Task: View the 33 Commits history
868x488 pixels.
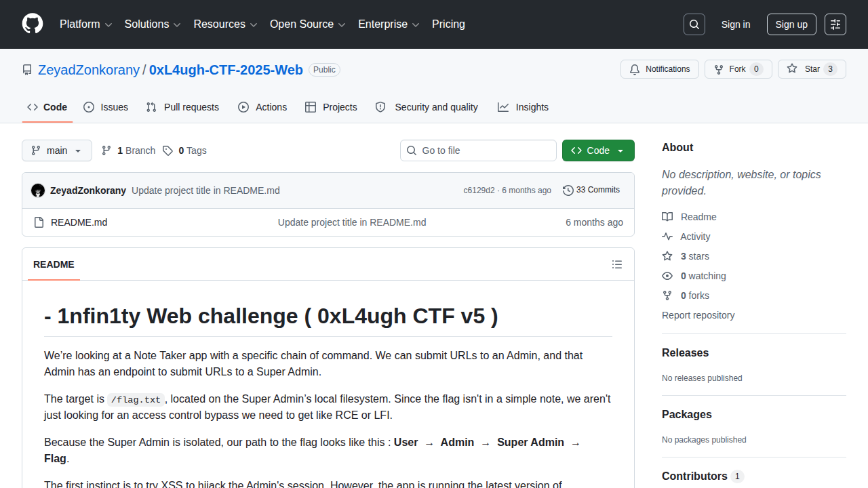Action: 591,190
